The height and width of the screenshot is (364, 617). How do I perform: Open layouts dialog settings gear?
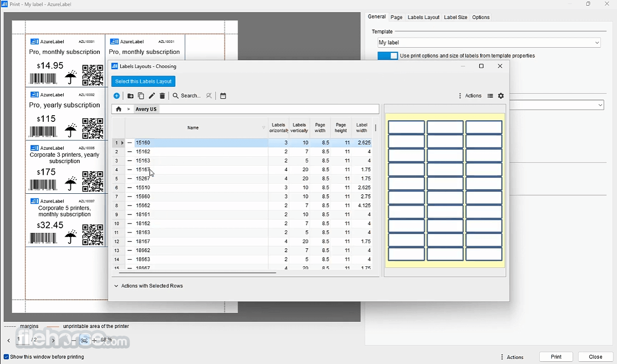point(501,96)
